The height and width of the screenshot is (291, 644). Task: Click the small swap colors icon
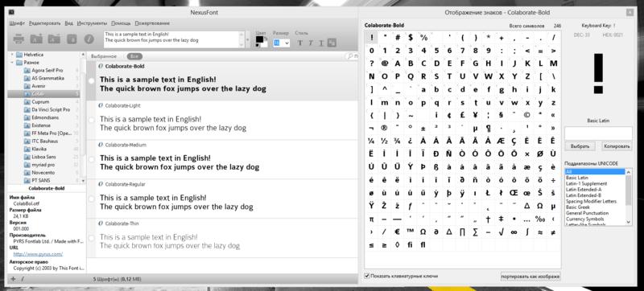tap(266, 38)
